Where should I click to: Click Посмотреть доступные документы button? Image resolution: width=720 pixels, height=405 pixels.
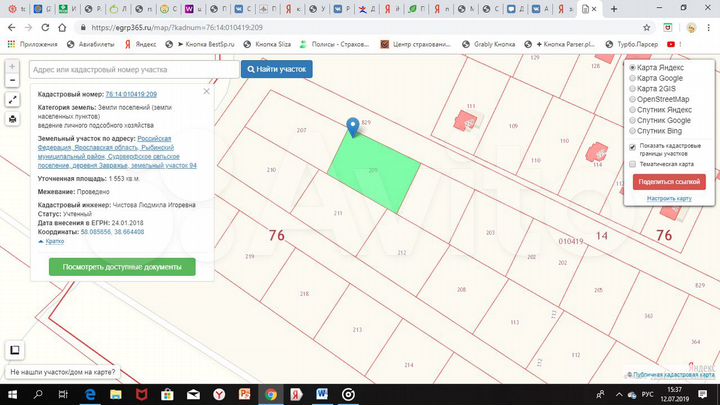click(x=122, y=267)
